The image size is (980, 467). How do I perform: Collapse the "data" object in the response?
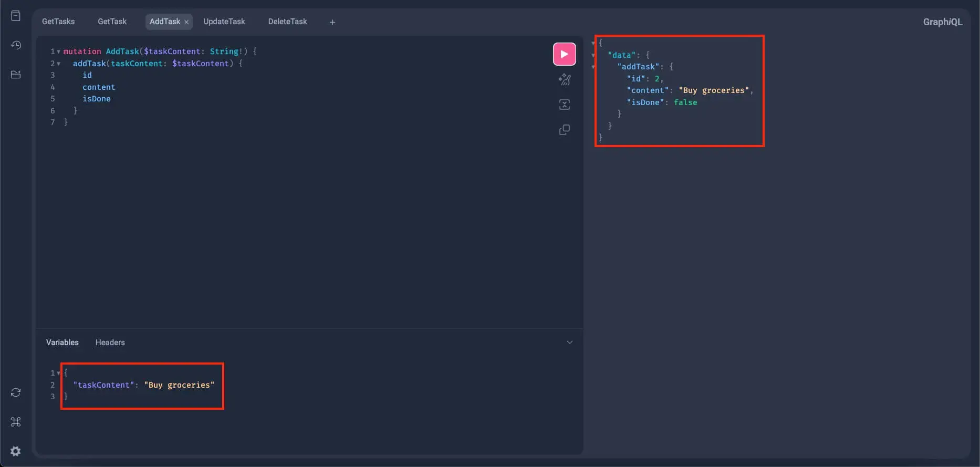[x=593, y=55]
